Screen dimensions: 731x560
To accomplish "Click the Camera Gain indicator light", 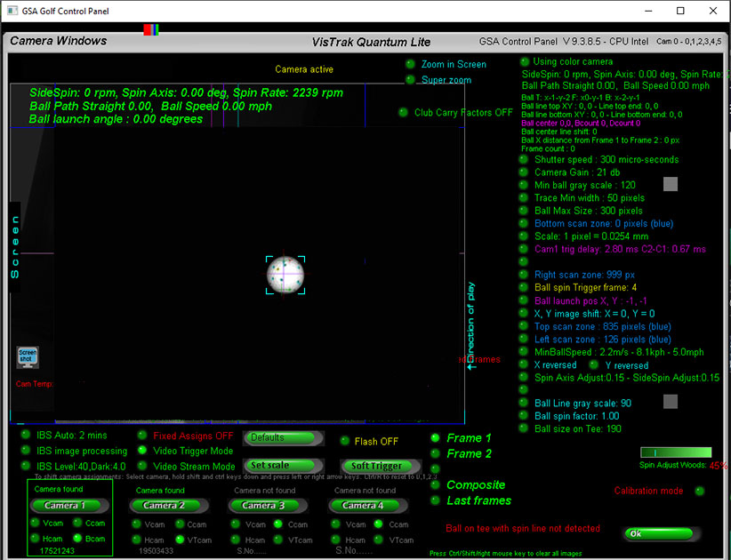I will point(525,172).
